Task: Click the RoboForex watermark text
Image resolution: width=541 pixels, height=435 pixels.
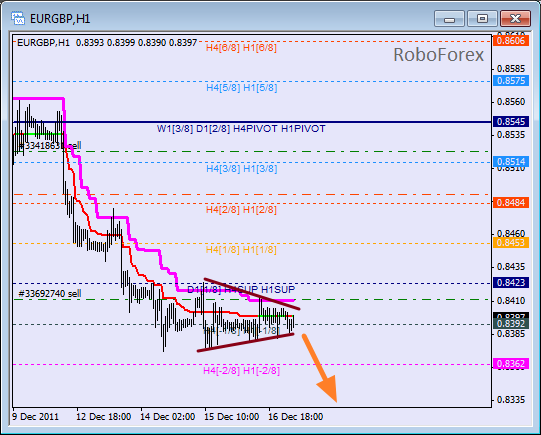Action: pyautogui.click(x=439, y=55)
